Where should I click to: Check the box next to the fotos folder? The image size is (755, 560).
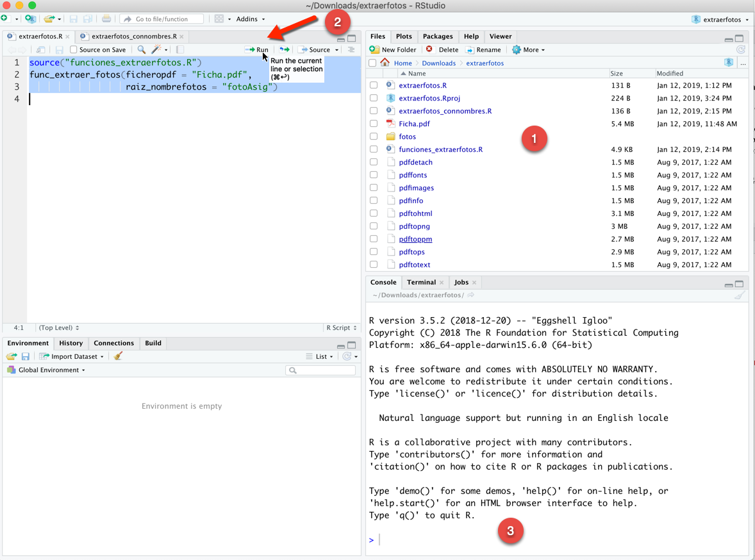tap(374, 136)
